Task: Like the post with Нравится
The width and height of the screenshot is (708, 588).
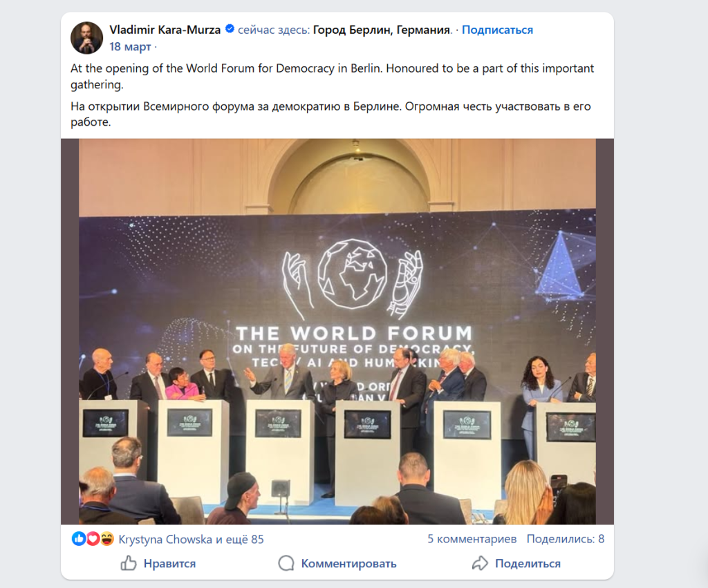Action: tap(158, 563)
